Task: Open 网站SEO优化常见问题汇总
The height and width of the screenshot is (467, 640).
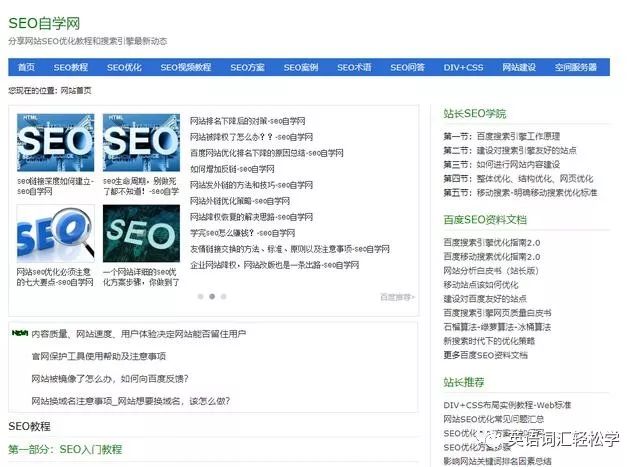Action: [x=493, y=419]
